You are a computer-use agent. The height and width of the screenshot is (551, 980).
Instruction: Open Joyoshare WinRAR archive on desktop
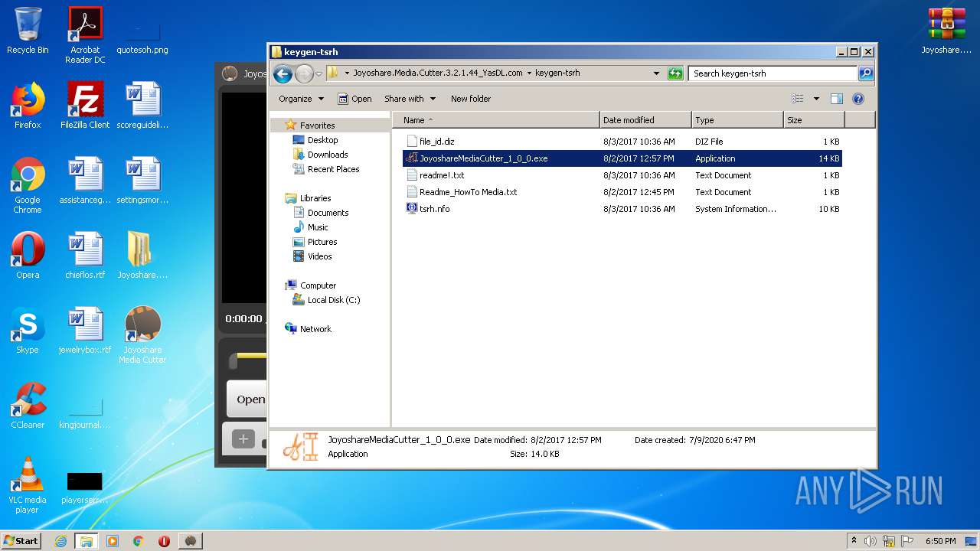point(946,31)
